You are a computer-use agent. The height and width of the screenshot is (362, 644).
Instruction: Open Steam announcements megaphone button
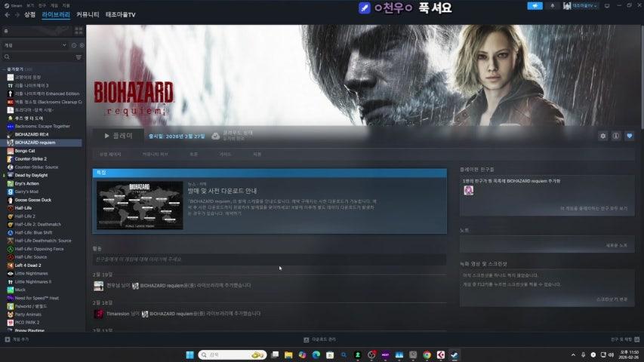point(537,5)
